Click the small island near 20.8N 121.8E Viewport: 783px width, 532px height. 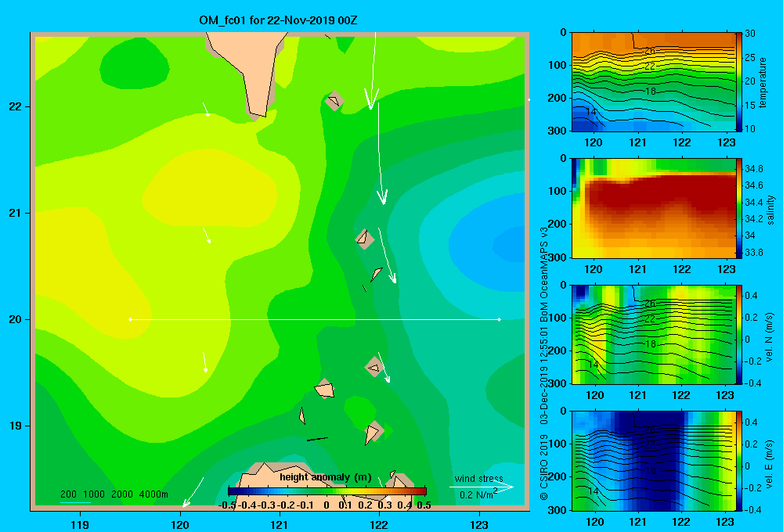tap(365, 239)
